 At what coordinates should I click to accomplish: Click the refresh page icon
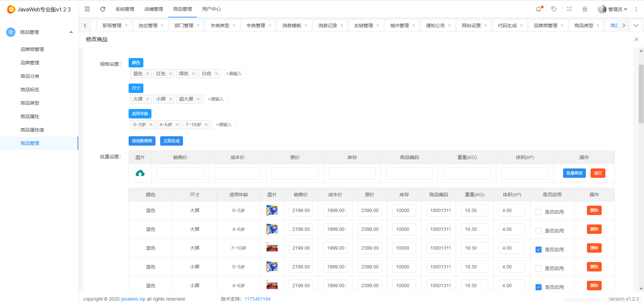(x=103, y=9)
